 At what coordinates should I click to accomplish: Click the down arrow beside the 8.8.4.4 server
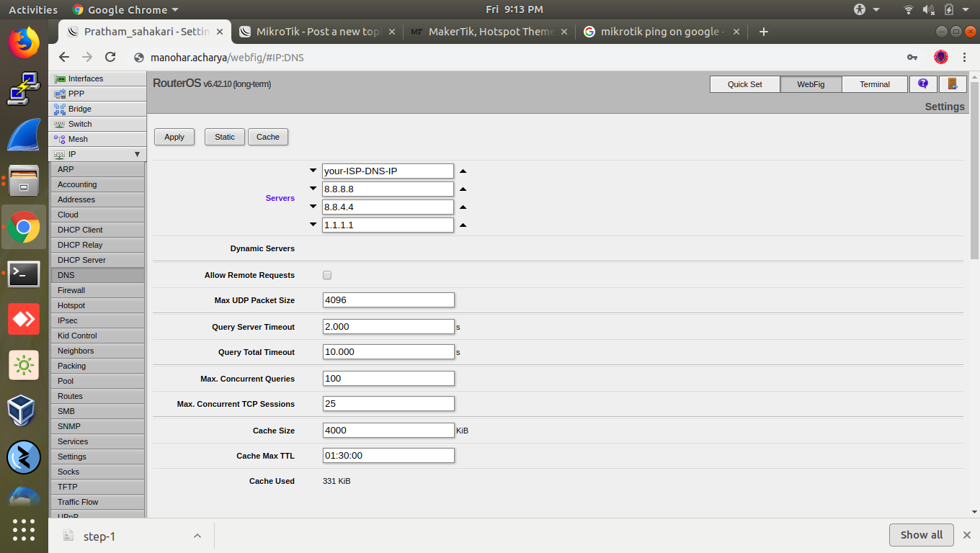click(x=313, y=207)
